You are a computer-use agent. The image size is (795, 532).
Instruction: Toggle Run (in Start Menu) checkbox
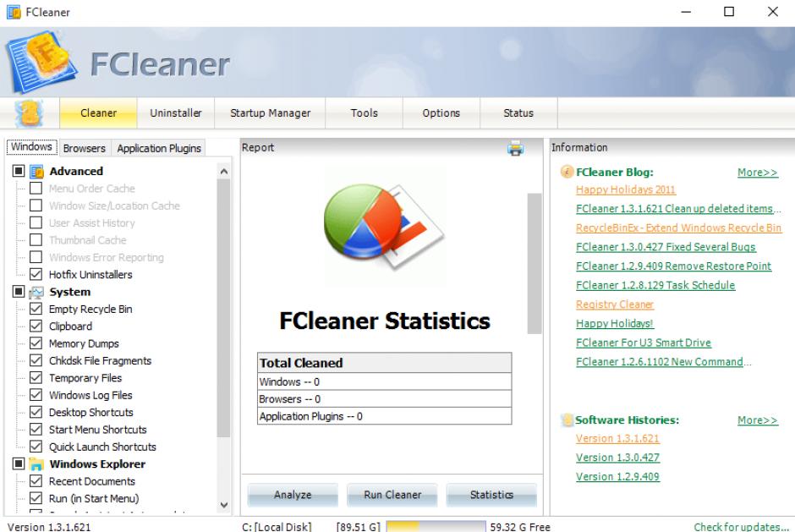point(36,498)
